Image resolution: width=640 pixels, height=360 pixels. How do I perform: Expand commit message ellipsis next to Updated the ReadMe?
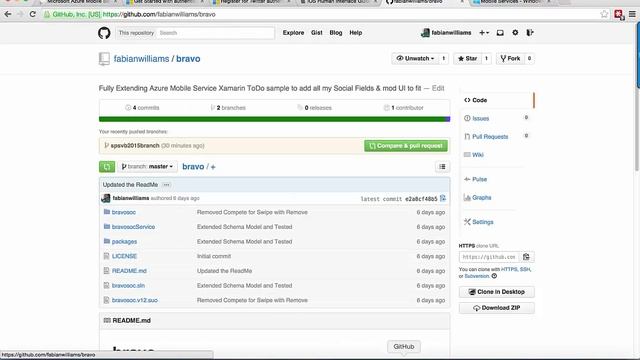pyautogui.click(x=166, y=185)
